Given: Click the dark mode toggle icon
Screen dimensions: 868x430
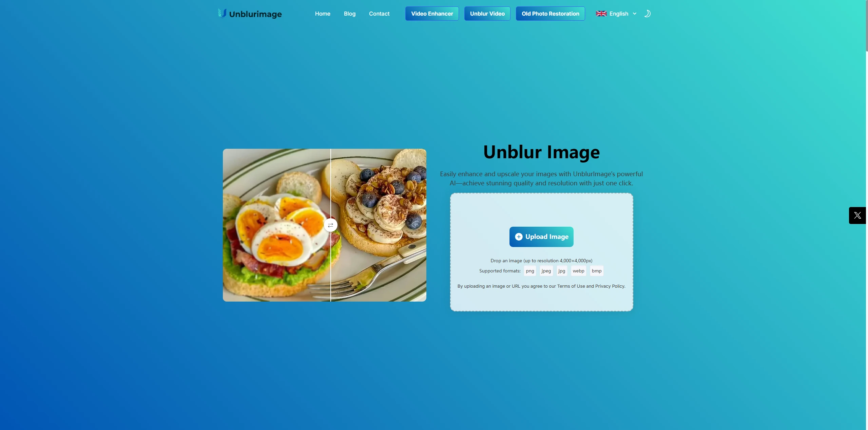Looking at the screenshot, I should (647, 13).
